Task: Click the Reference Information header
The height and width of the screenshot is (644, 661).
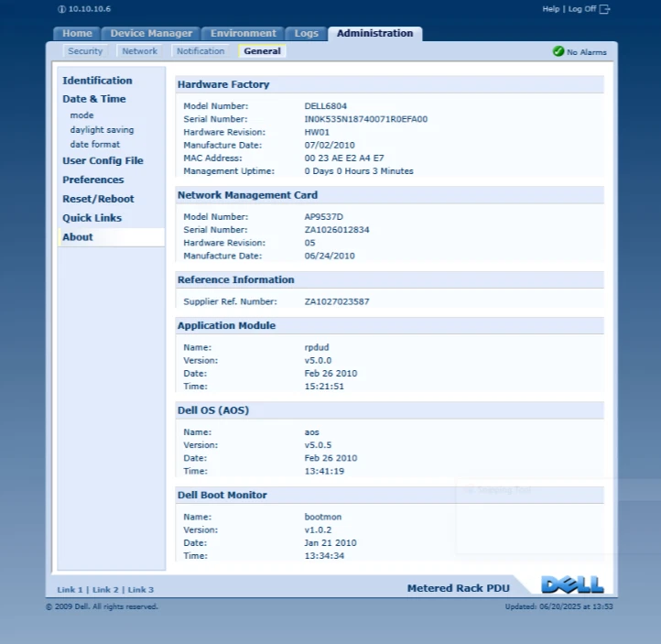Action: coord(389,280)
